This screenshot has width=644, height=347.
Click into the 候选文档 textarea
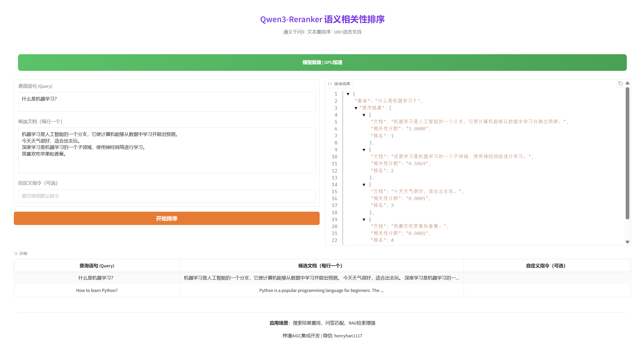pyautogui.click(x=167, y=150)
